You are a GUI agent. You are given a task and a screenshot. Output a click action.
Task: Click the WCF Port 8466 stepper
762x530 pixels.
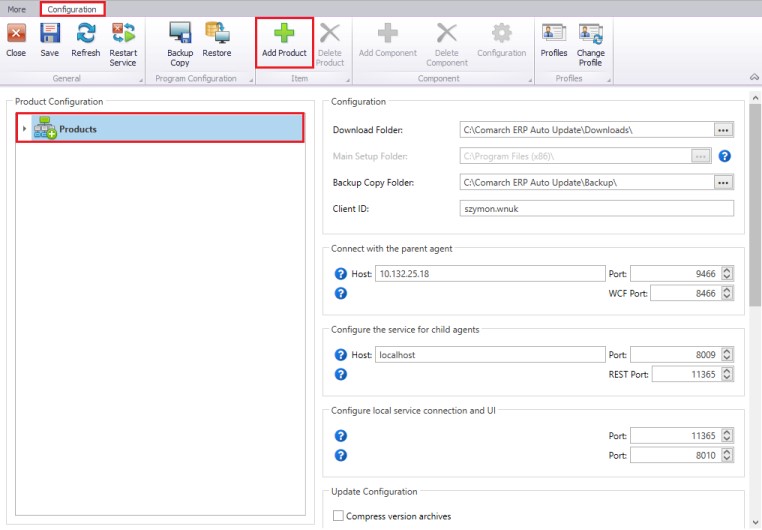(x=727, y=293)
